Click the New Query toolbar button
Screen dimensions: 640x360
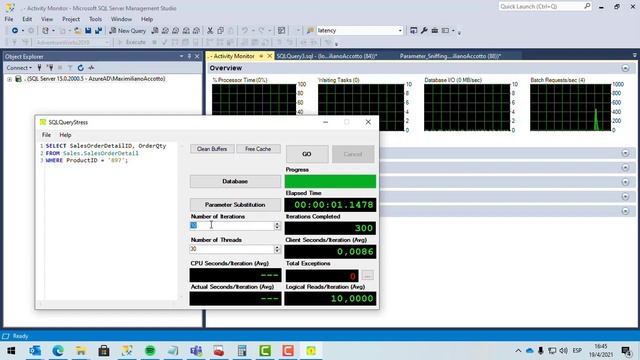[127, 31]
